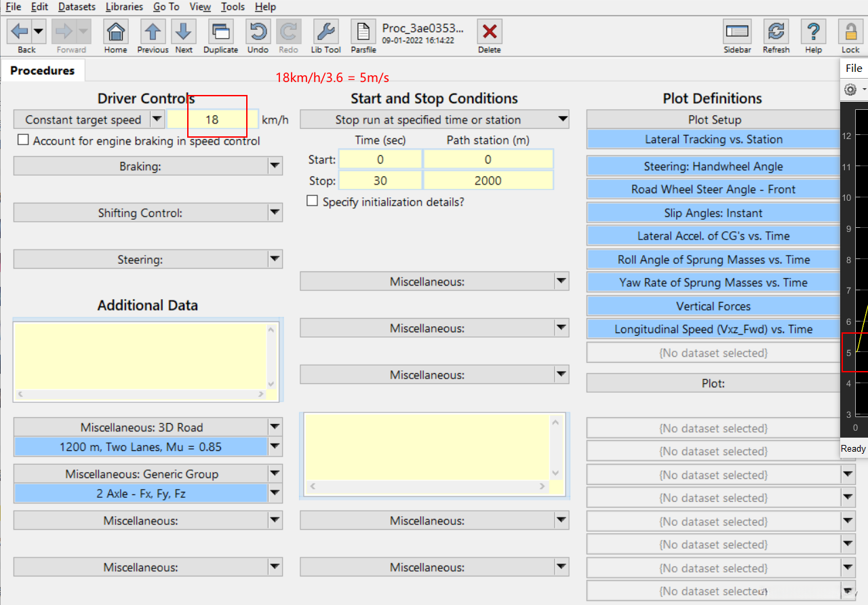Click the Plot Setup button
The height and width of the screenshot is (605, 868).
point(713,119)
